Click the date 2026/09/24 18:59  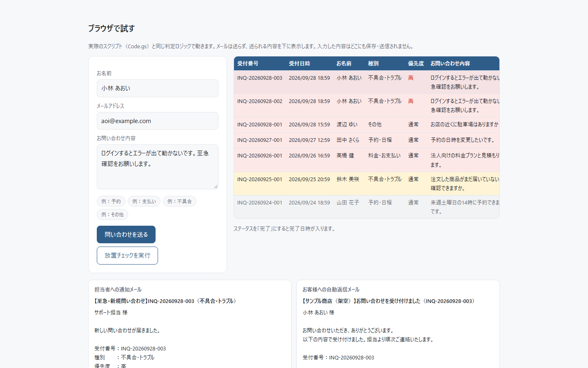coord(309,202)
